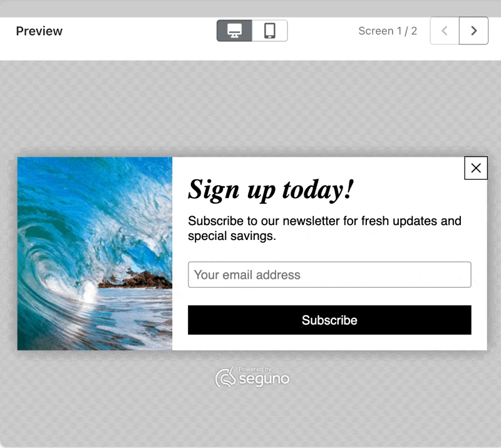This screenshot has height=448, width=501.
Task: Click the Preview panel title
Action: pos(39,31)
